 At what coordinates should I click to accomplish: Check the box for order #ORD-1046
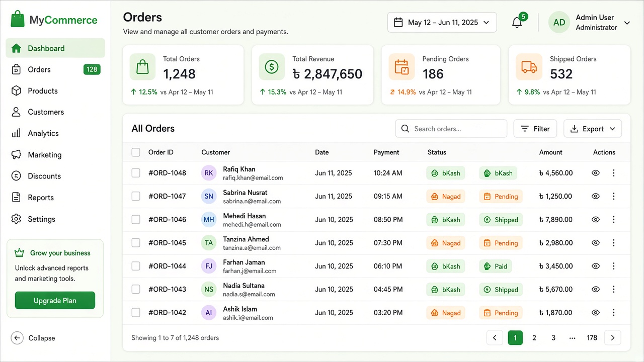pyautogui.click(x=136, y=219)
